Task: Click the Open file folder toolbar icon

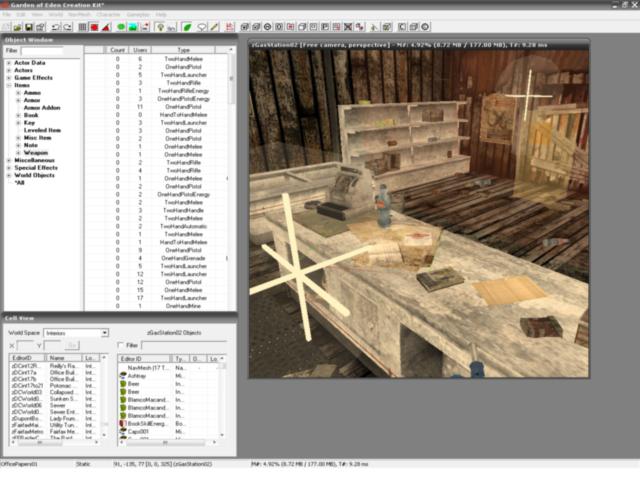Action: pyautogui.click(x=18, y=27)
